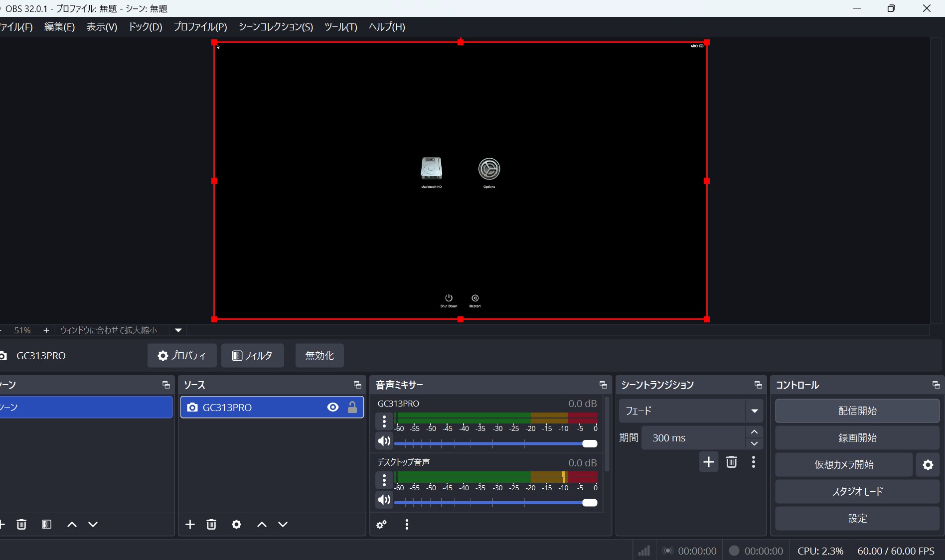Image resolution: width=945 pixels, height=560 pixels.
Task: Open the preview scaling dropdown arrow
Action: click(178, 330)
